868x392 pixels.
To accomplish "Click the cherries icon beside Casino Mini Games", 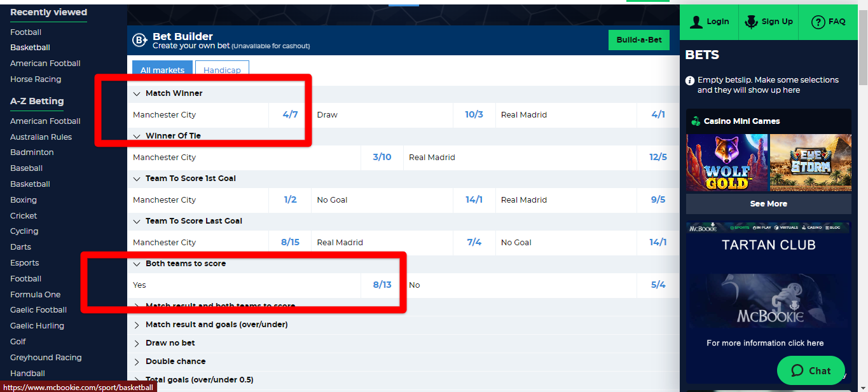I will click(696, 121).
